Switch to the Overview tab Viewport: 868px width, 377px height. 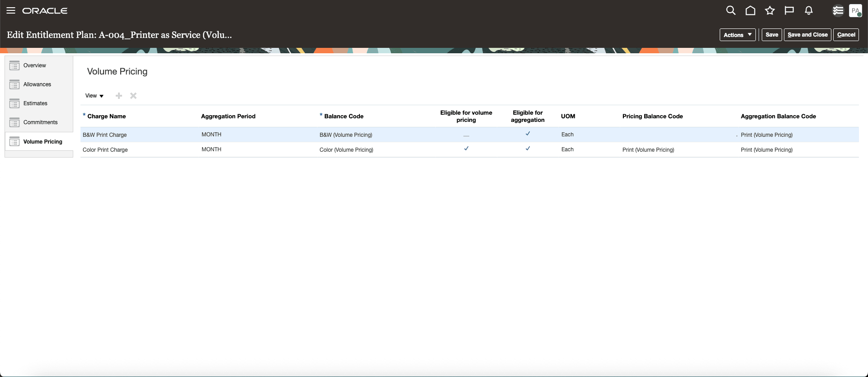click(34, 65)
